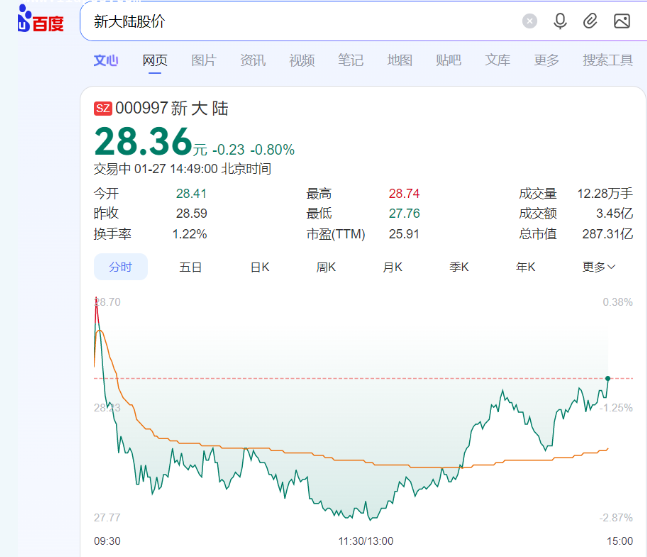647x557 pixels.
Task: Click the 换手率 value 1.22%
Action: (x=189, y=234)
